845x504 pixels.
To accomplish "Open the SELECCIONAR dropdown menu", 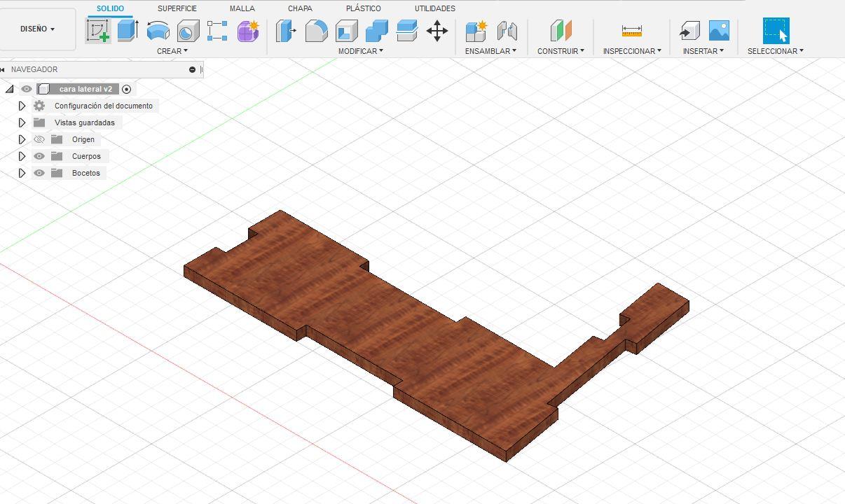I will coord(776,51).
